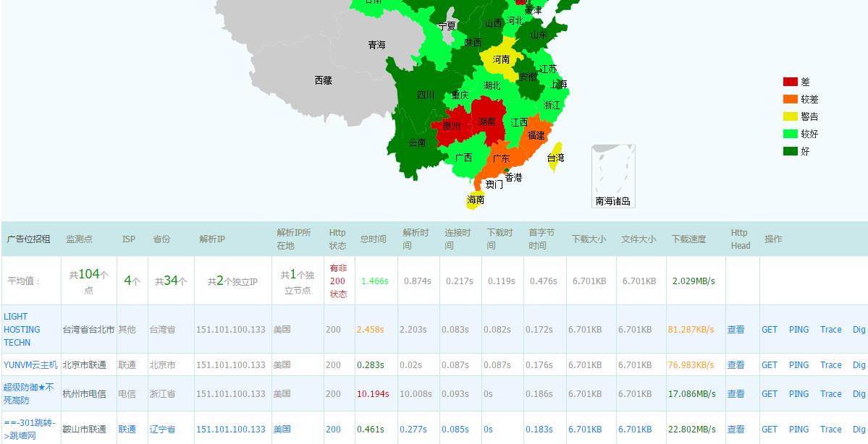The image size is (868, 444).
Task: Sort by 省份 column header
Action: (161, 239)
